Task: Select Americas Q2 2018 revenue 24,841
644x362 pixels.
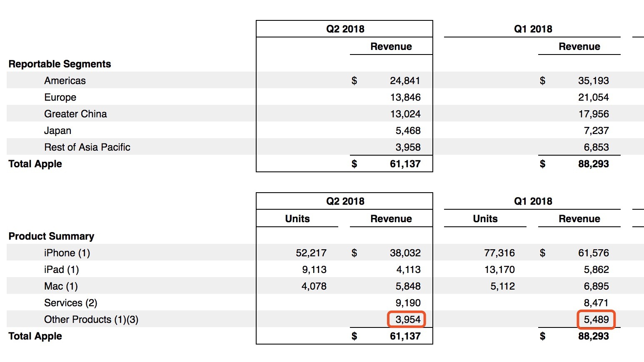Action: point(405,81)
